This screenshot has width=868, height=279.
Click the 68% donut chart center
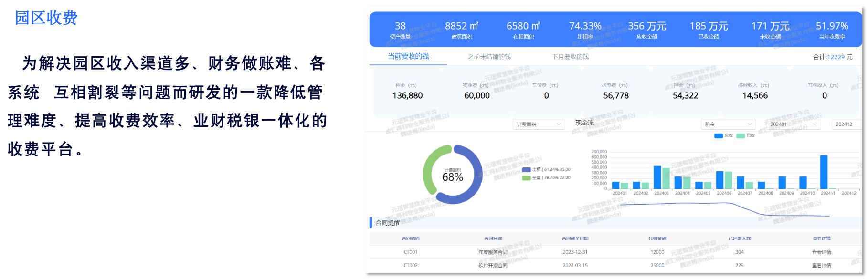[453, 175]
